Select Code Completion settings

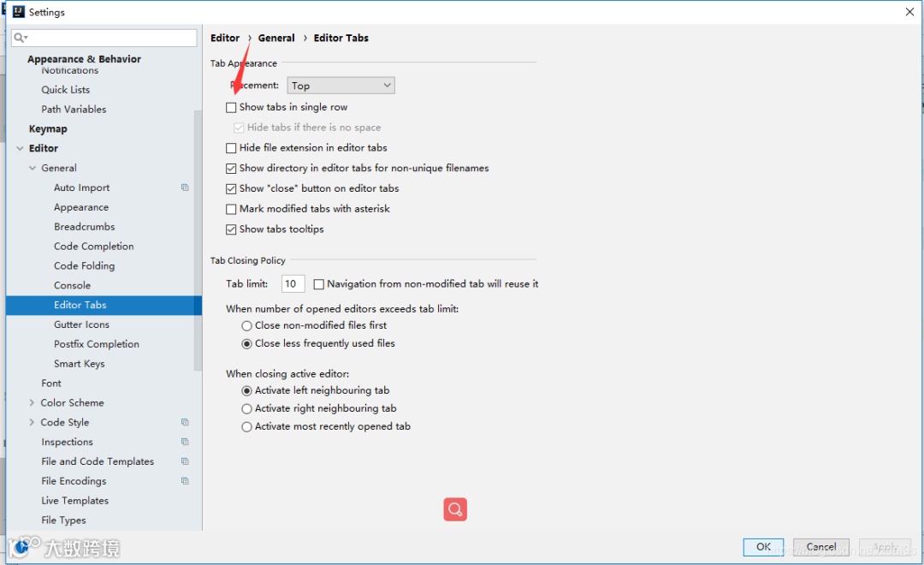[x=94, y=246]
